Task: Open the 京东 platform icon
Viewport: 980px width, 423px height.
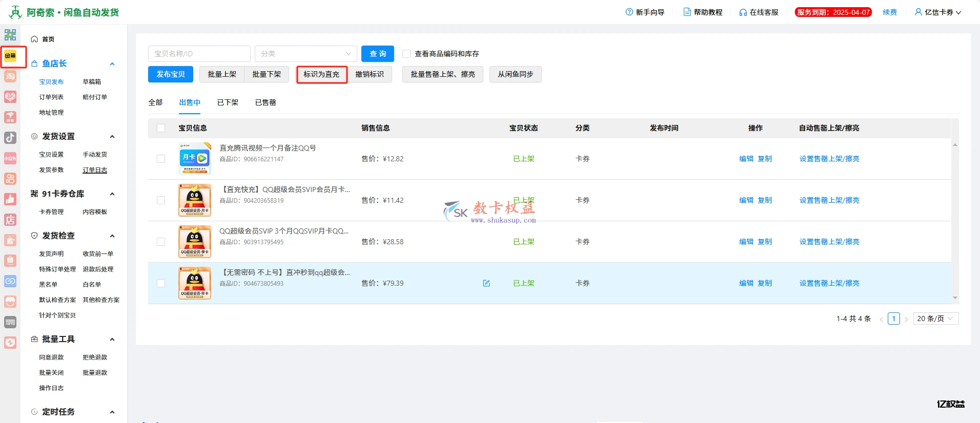Action: [x=10, y=117]
